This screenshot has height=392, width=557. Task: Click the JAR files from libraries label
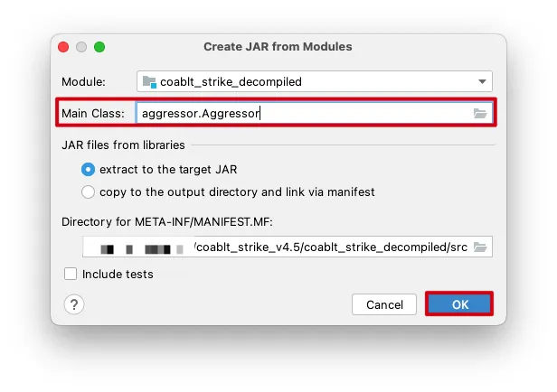pyautogui.click(x=123, y=145)
